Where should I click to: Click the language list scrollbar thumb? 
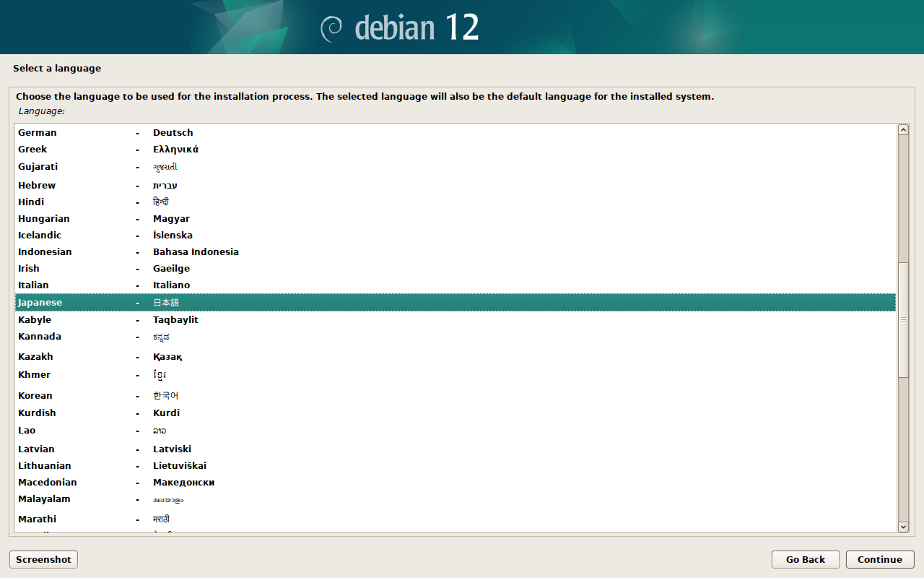click(903, 319)
